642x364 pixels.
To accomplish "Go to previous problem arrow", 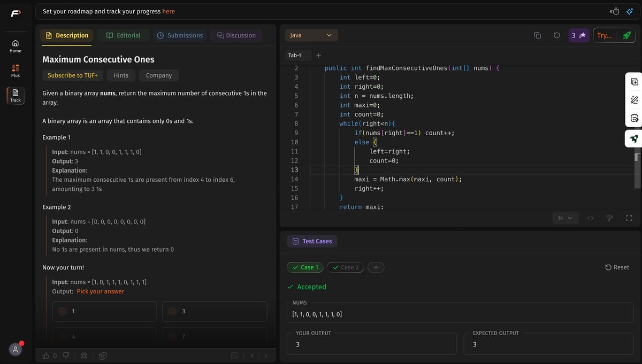I will [x=252, y=355].
